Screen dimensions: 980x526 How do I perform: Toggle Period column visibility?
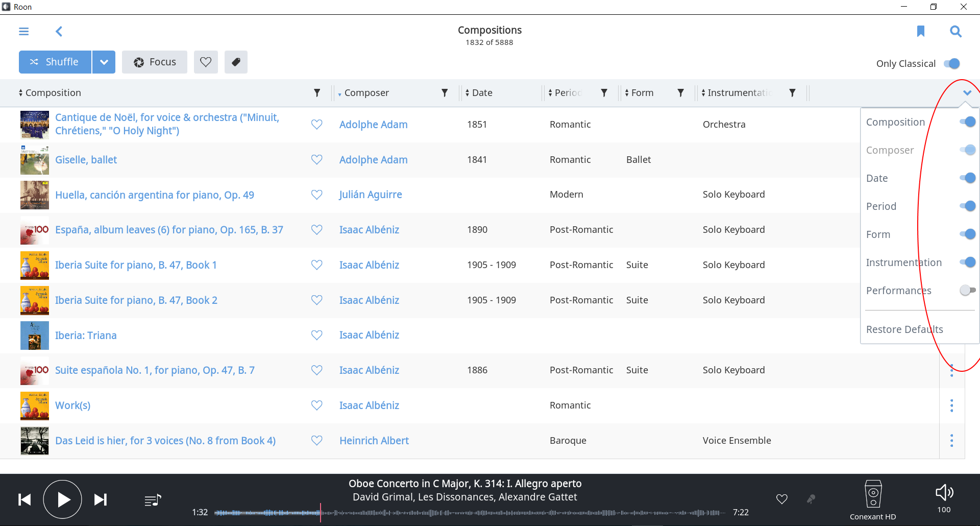coord(968,206)
